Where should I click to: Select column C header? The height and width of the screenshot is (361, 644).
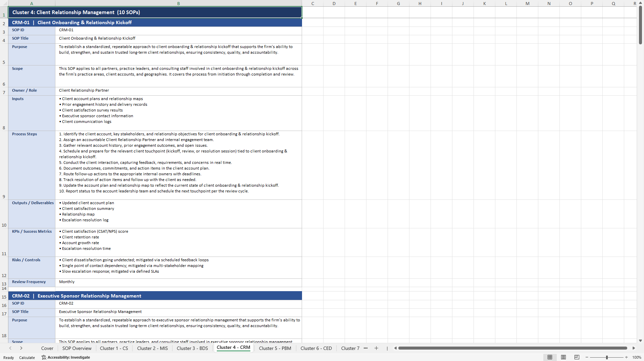click(x=312, y=3)
